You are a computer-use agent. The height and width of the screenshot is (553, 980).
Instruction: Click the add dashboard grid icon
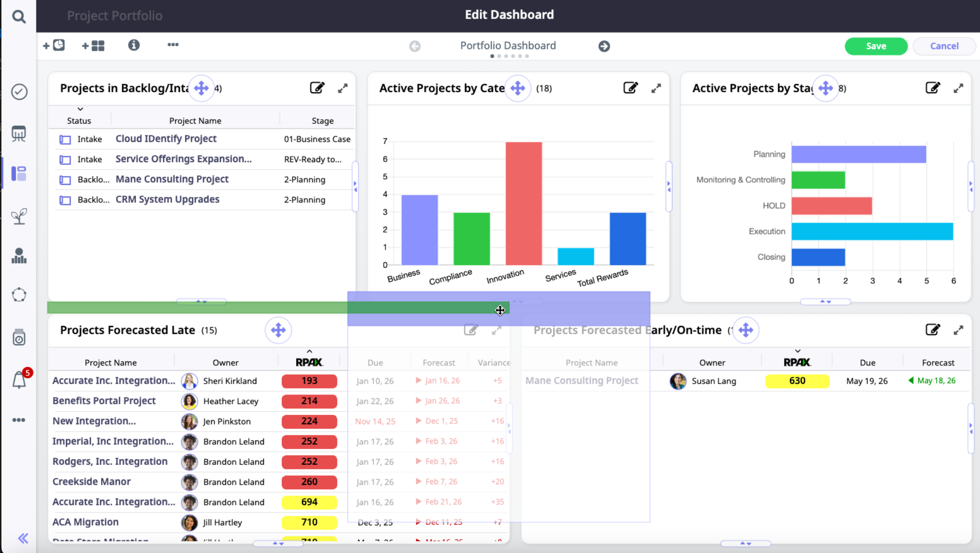[x=93, y=46]
